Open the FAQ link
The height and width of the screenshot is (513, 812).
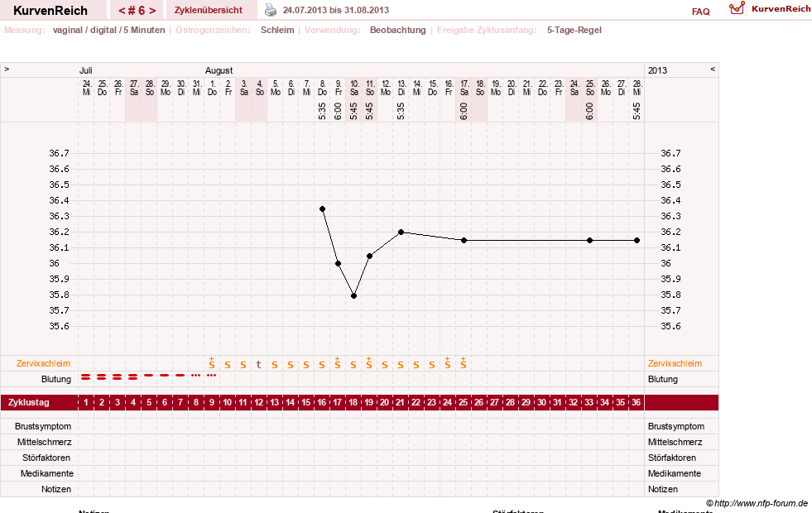tap(700, 12)
